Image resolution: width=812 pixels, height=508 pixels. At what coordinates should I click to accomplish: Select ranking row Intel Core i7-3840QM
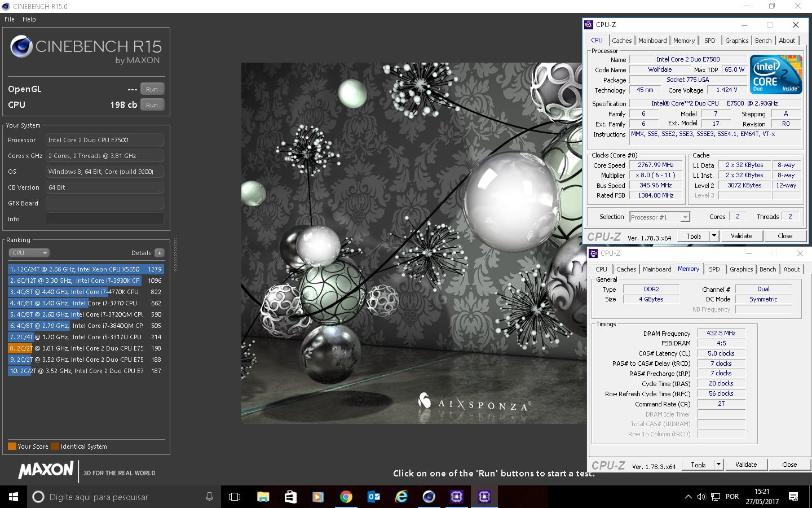86,326
